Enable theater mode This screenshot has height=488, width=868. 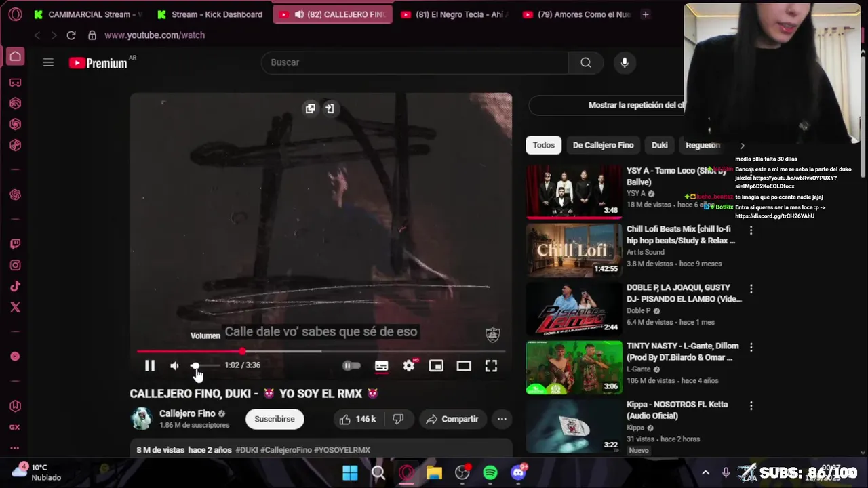(464, 365)
